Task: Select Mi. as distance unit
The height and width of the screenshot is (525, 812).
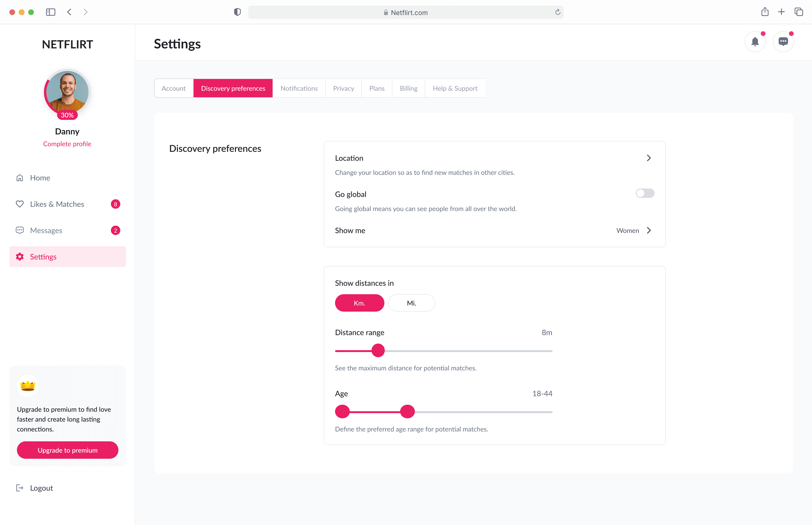Action: [411, 303]
